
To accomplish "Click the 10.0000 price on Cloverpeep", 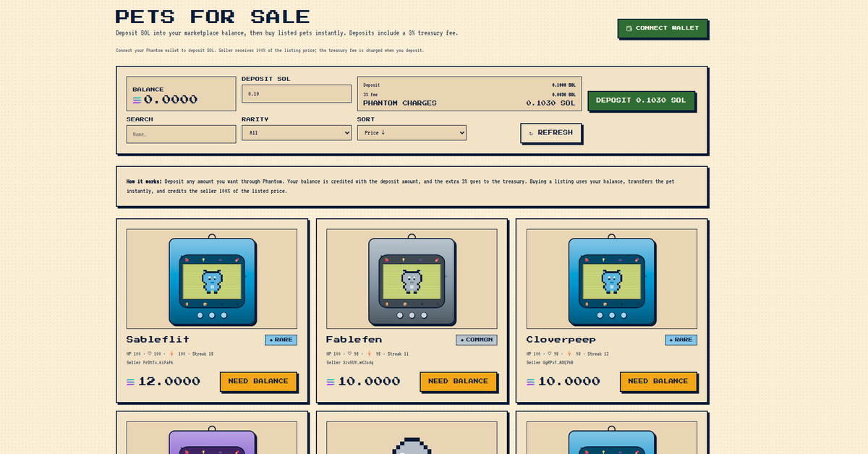I will pyautogui.click(x=569, y=382).
